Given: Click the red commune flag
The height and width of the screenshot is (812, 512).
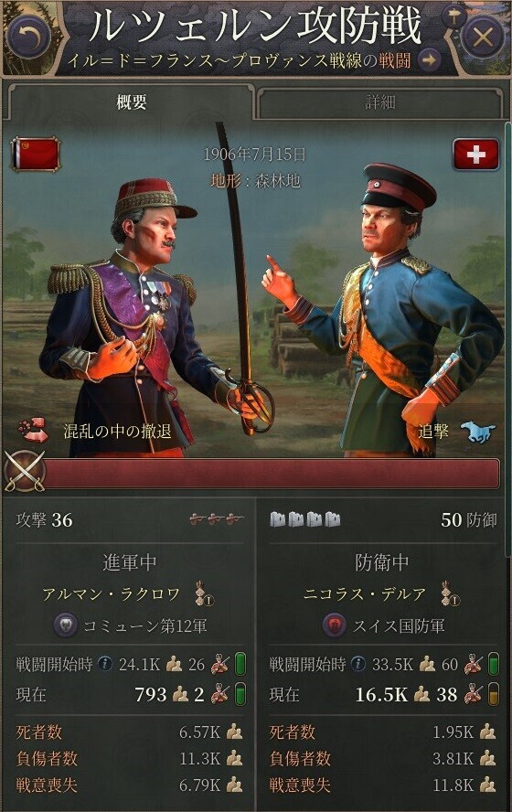Looking at the screenshot, I should [x=37, y=154].
